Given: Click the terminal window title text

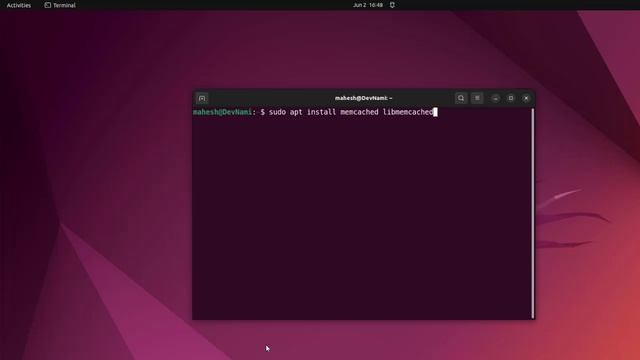Looking at the screenshot, I should [x=363, y=98].
